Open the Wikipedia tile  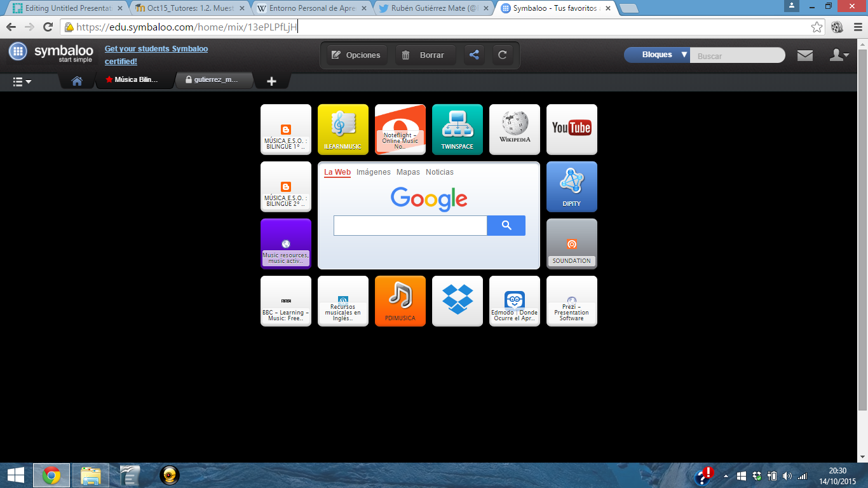click(x=514, y=129)
